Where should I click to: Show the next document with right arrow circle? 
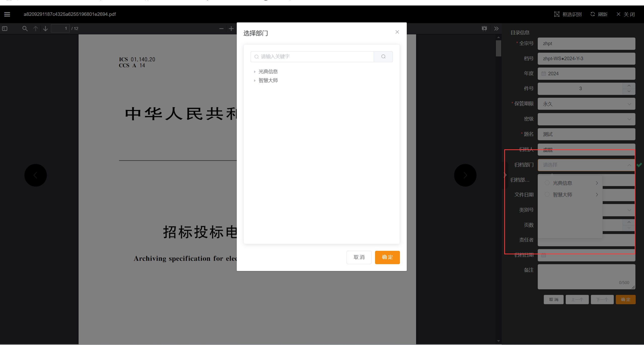[465, 175]
